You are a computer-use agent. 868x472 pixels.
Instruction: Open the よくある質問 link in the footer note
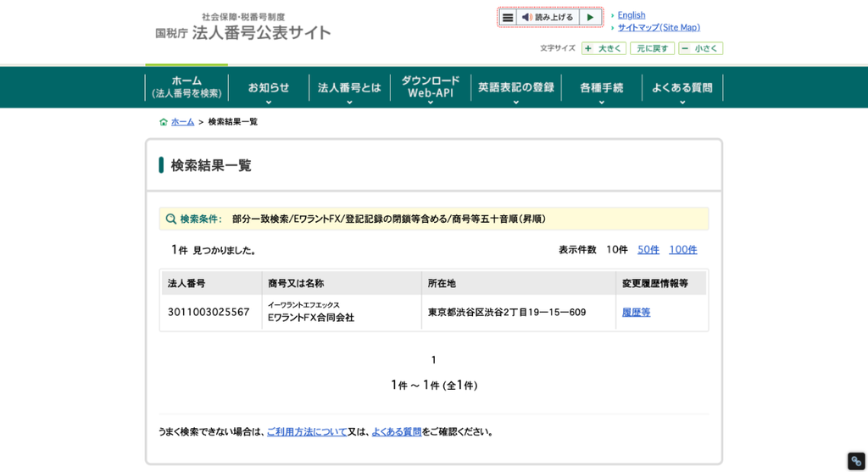pos(397,431)
